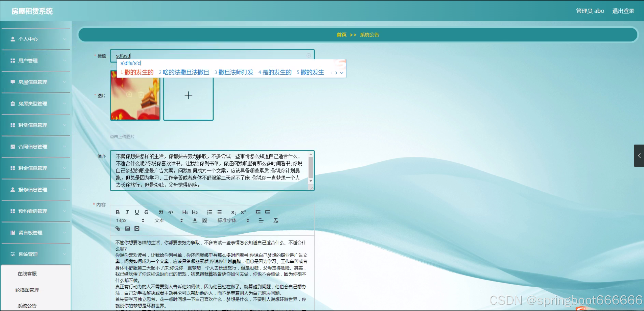644x311 pixels.
Task: Create an ordered numbered list
Action: tap(209, 212)
